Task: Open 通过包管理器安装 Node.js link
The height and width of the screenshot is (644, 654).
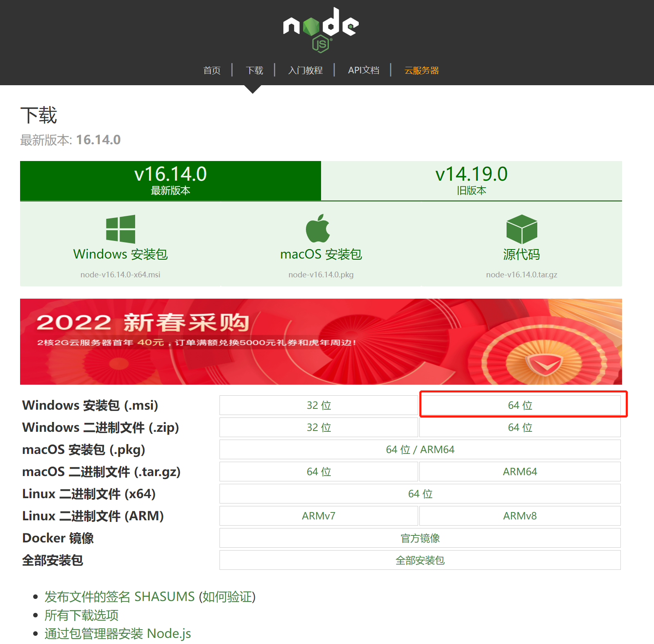Action: 118,633
